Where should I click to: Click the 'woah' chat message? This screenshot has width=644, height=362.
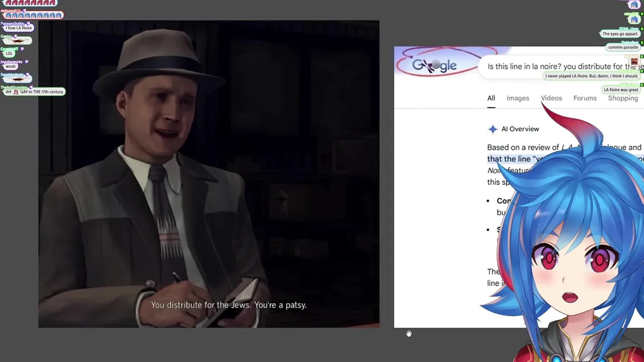11,66
